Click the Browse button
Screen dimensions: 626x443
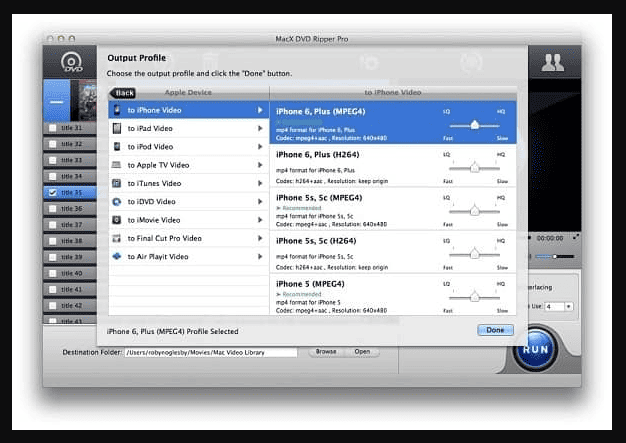[326, 352]
